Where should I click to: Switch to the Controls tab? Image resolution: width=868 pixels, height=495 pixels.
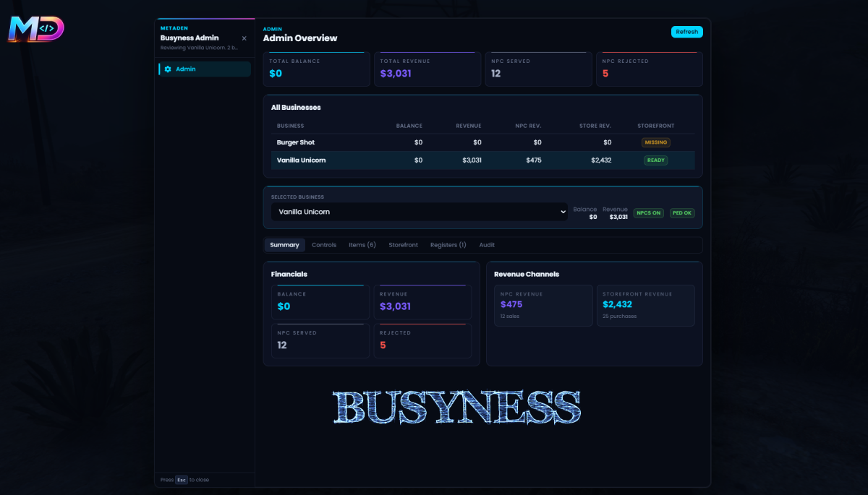coord(324,245)
